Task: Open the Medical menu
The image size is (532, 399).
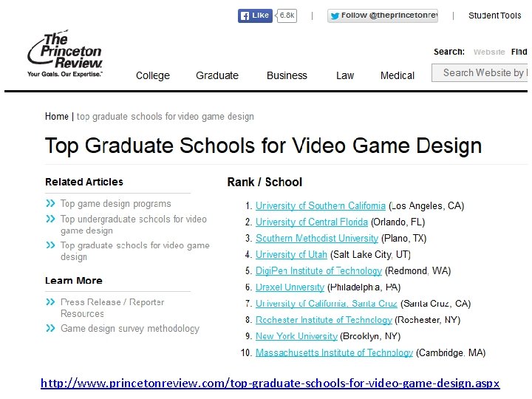Action: click(x=398, y=75)
